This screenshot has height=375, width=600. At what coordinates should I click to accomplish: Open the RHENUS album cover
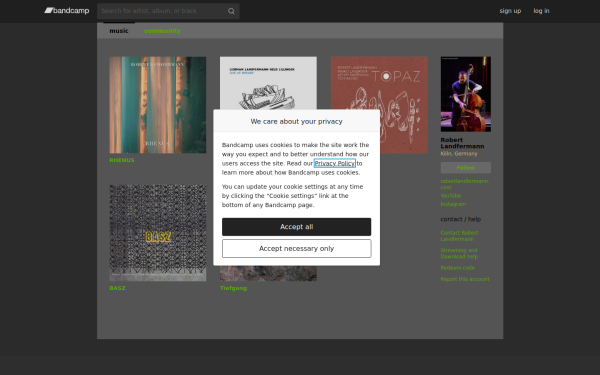point(158,105)
